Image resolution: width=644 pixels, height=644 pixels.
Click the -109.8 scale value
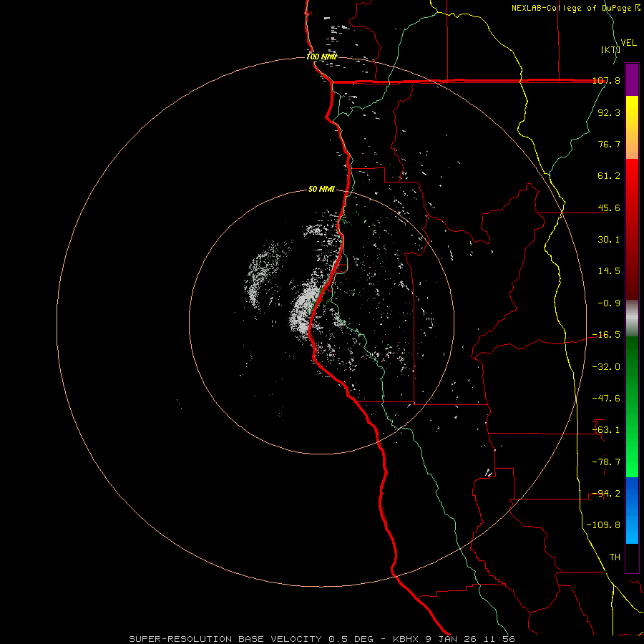click(x=604, y=525)
